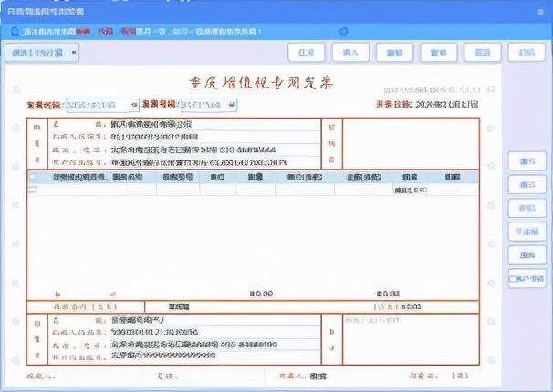553x392 pixels.
Task: Click the quantity column header in the item table
Action: (255, 177)
